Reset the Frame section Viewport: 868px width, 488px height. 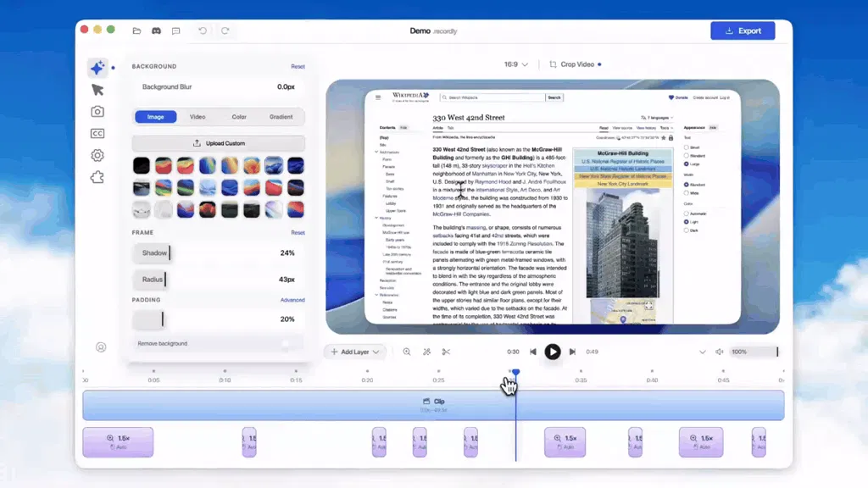pos(298,233)
